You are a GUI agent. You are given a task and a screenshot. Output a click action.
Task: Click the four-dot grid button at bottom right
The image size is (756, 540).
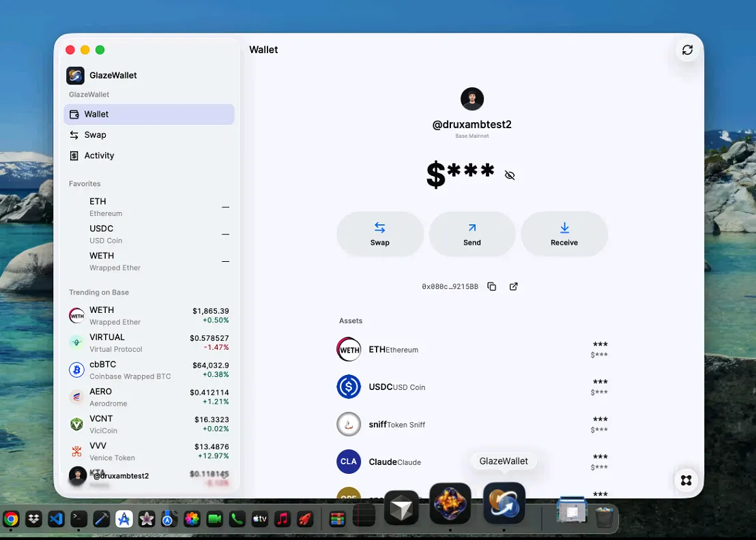click(x=686, y=480)
